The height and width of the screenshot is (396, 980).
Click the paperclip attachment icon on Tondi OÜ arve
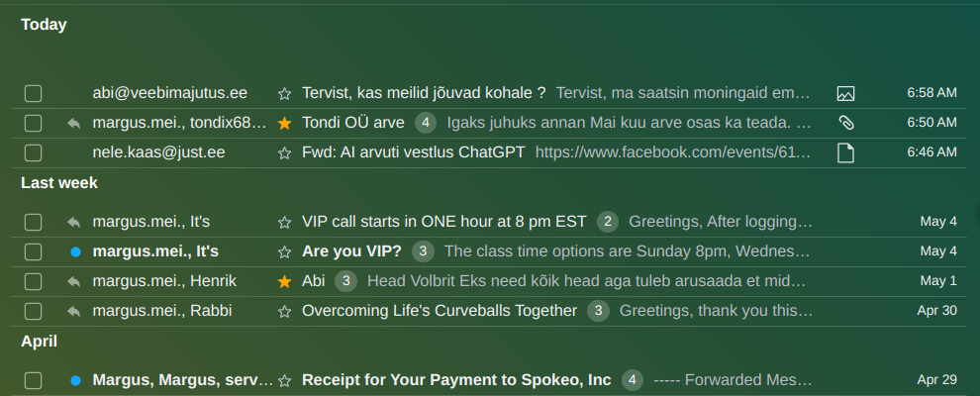click(845, 124)
